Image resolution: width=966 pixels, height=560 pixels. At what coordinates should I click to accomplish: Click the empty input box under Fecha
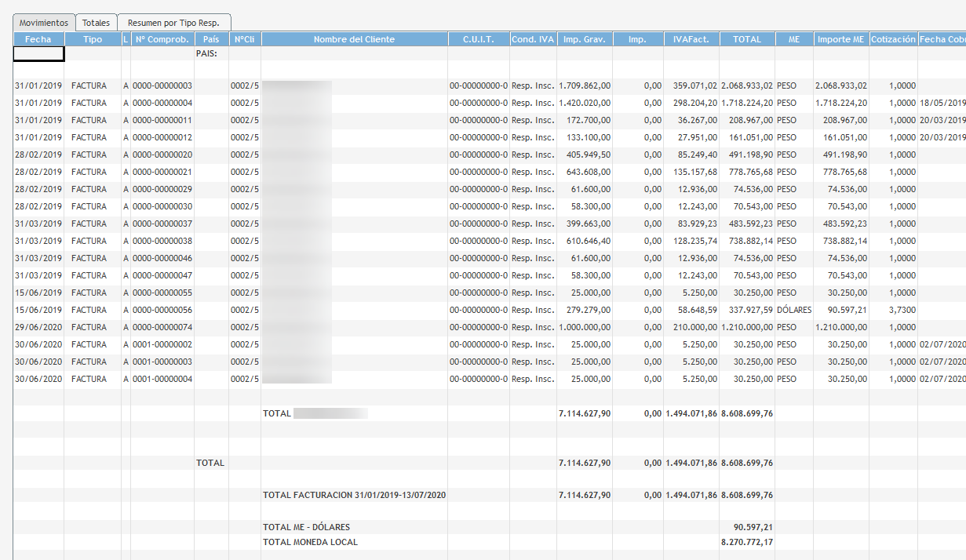[x=38, y=54]
